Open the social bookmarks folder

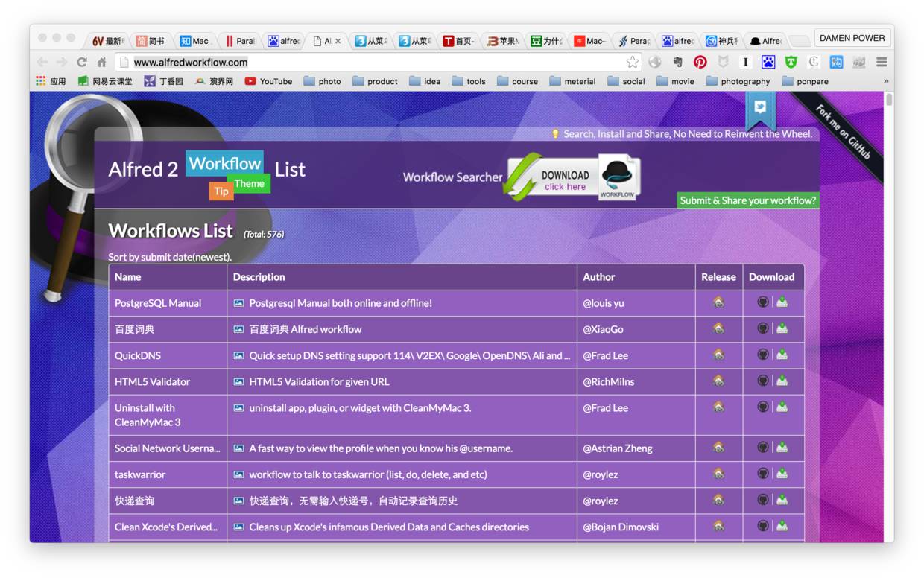pyautogui.click(x=626, y=81)
